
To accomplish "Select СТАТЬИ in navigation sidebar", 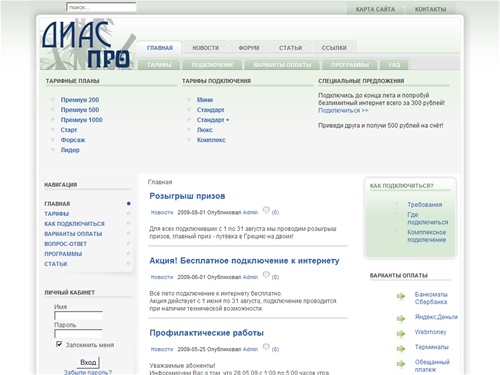I will (x=56, y=264).
